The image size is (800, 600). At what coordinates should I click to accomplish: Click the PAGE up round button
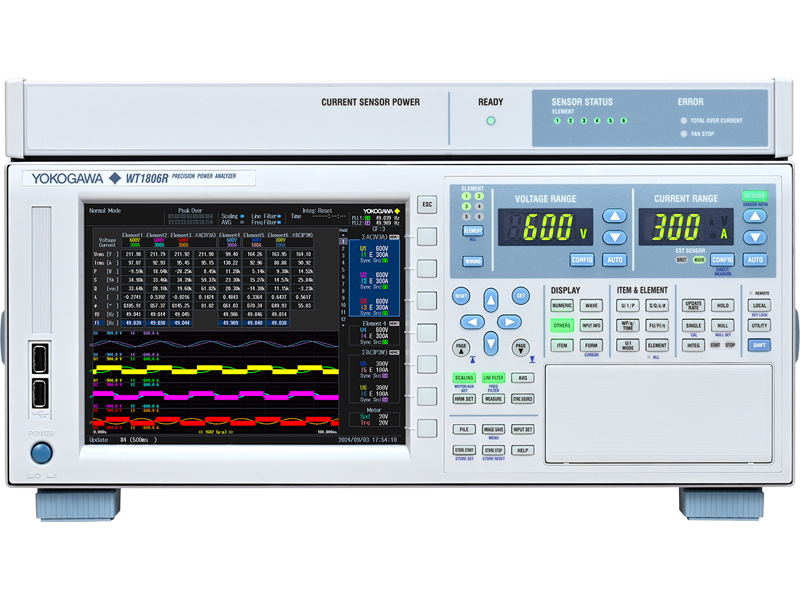pos(461,347)
